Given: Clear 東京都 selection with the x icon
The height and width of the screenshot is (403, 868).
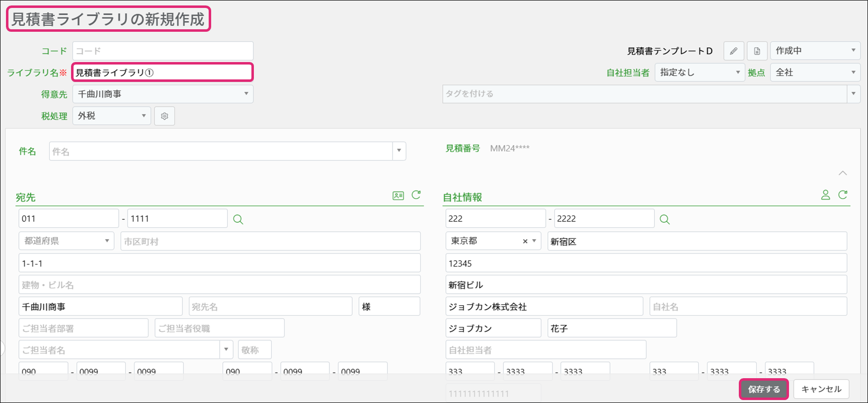Looking at the screenshot, I should [x=525, y=241].
